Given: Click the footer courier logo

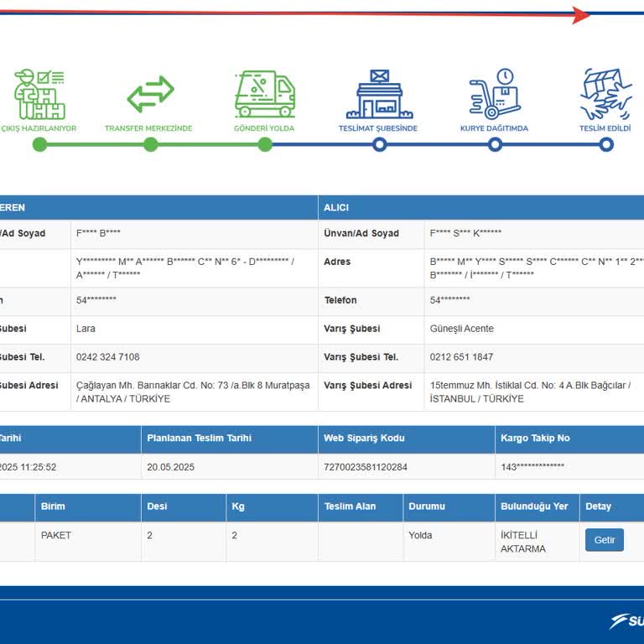Looking at the screenshot, I should click(x=627, y=621).
